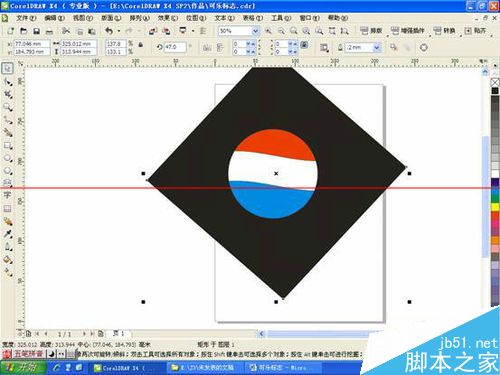Screen dimensions: 500x375
Task: Toggle the IME half/full moon button
Action: 51,354
